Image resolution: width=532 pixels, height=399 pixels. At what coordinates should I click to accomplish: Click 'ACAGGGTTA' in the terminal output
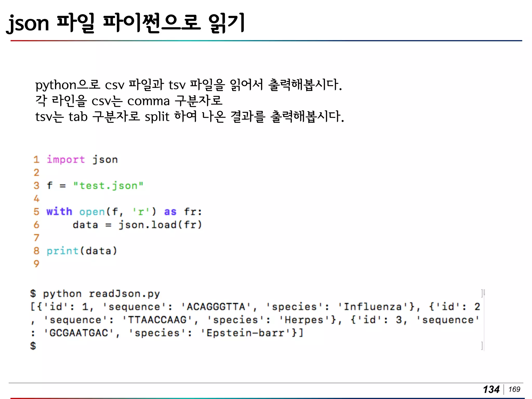216,307
